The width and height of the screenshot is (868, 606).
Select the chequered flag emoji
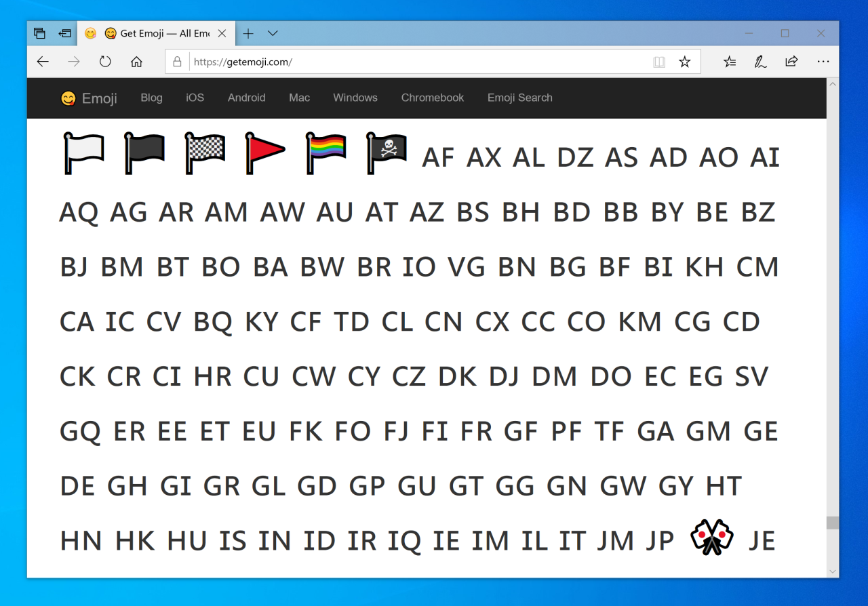tap(205, 153)
